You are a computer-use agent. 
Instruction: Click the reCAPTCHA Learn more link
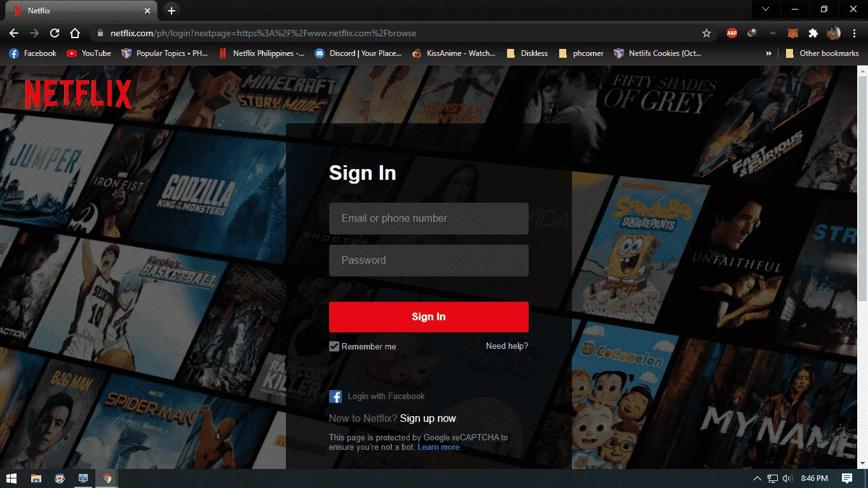[x=439, y=447]
